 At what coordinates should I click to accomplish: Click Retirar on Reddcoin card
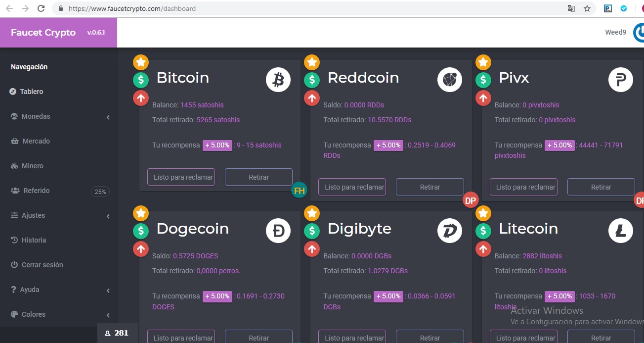[x=430, y=187]
